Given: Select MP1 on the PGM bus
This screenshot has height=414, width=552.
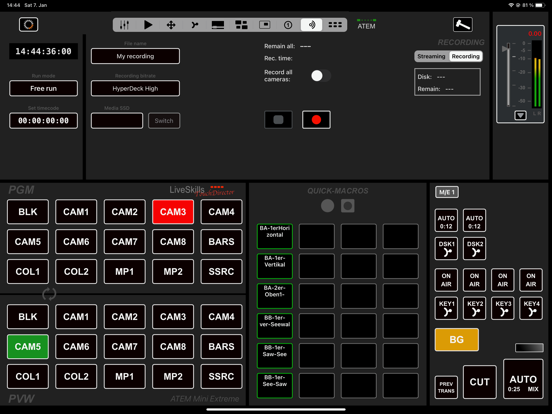Looking at the screenshot, I should 125,271.
